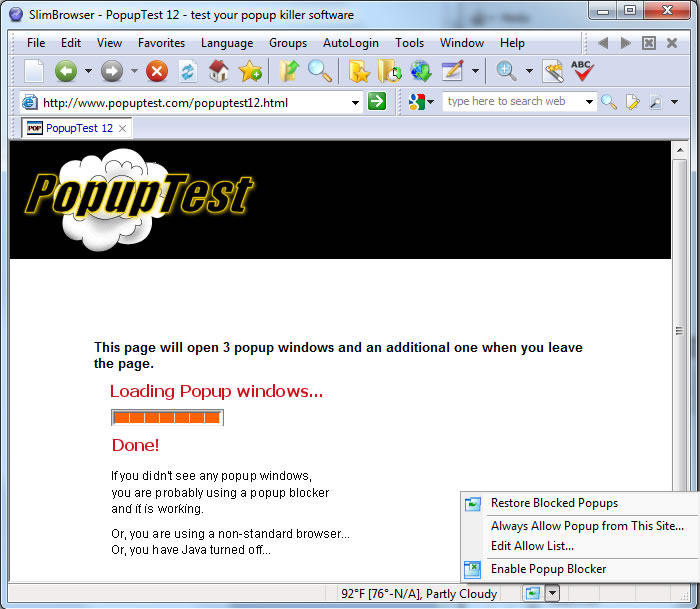Image resolution: width=700 pixels, height=609 pixels.
Task: Open the Window menu
Action: tap(462, 43)
